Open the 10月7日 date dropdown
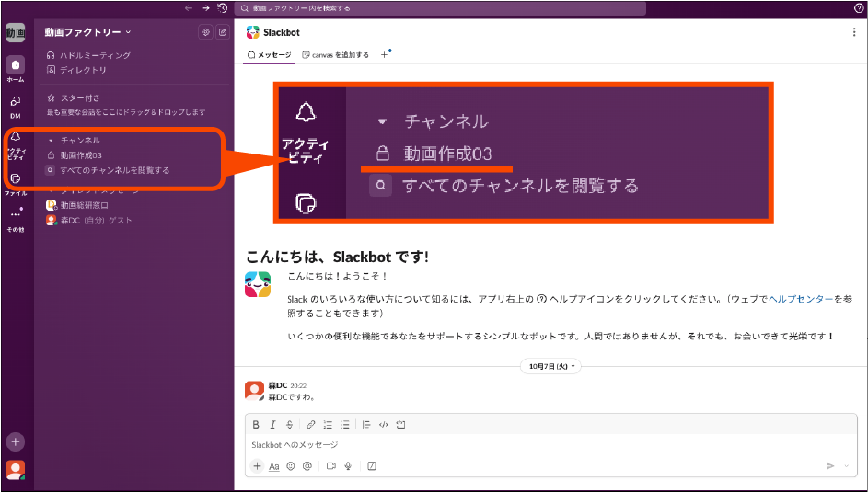Screen dimensions: 868x492 (x=551, y=366)
